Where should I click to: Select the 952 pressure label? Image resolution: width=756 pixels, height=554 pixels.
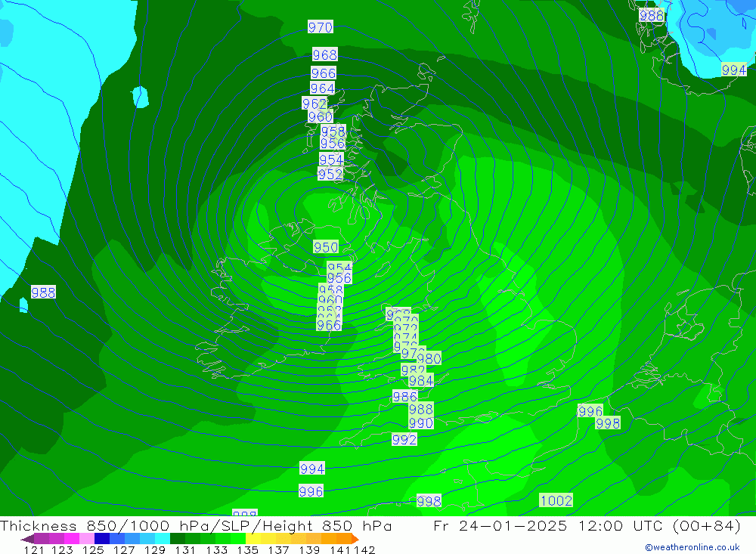tap(330, 174)
